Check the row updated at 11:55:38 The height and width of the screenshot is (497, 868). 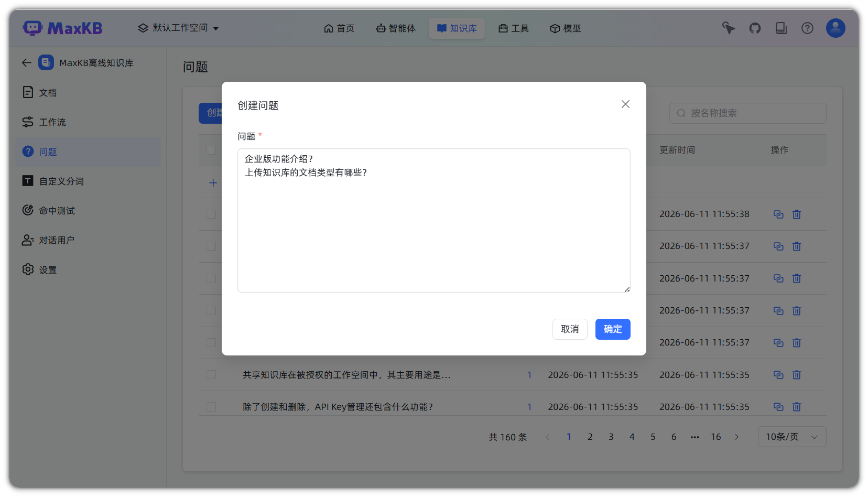211,214
